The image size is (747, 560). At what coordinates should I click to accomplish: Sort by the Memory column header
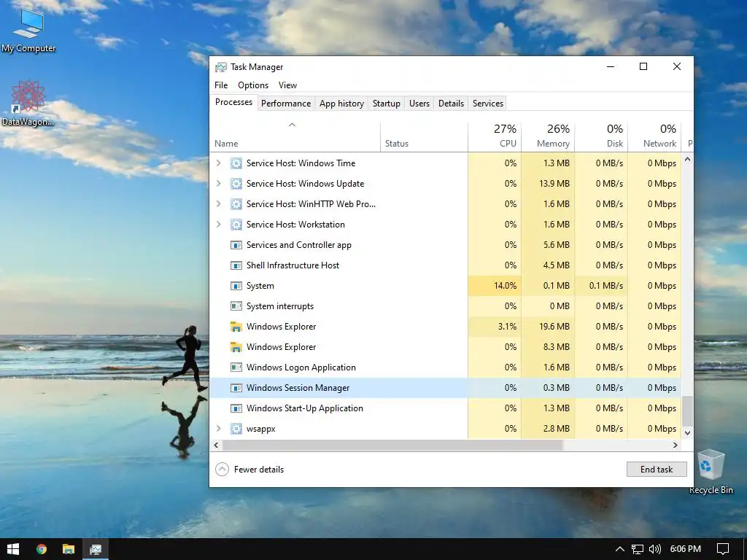(548, 137)
